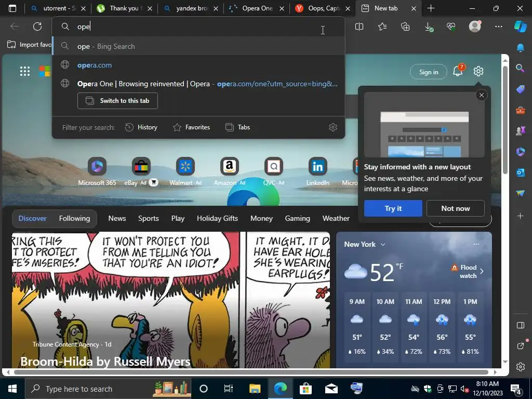This screenshot has height=399, width=532.
Task: Open the sidebar Tools briefcase icon
Action: coord(521,110)
